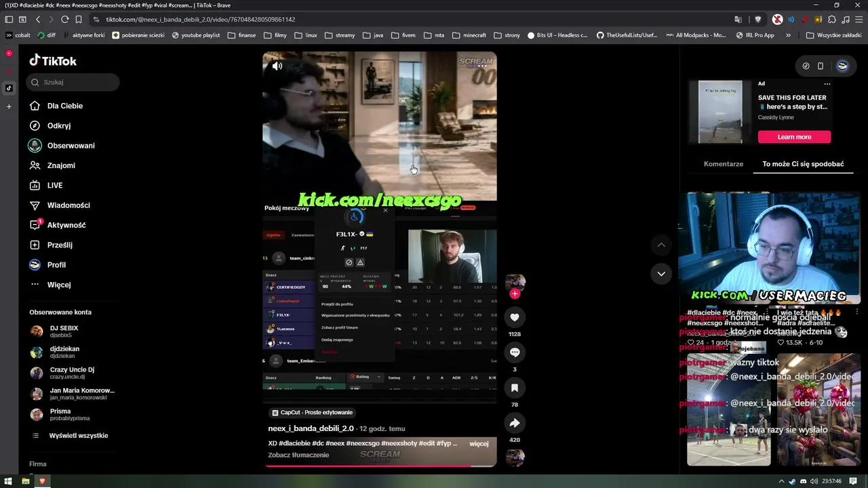The height and width of the screenshot is (488, 868).
Task: Click the TikTok logo
Action: (x=53, y=61)
